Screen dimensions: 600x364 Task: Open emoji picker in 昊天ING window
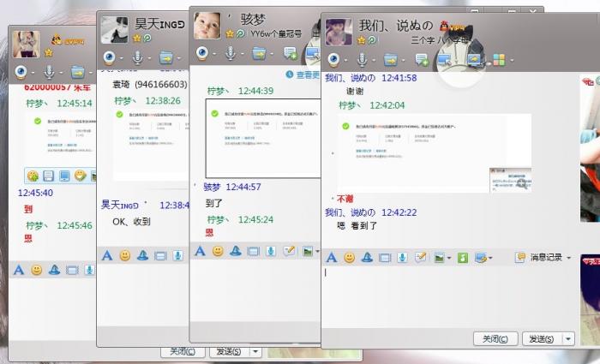(125, 255)
